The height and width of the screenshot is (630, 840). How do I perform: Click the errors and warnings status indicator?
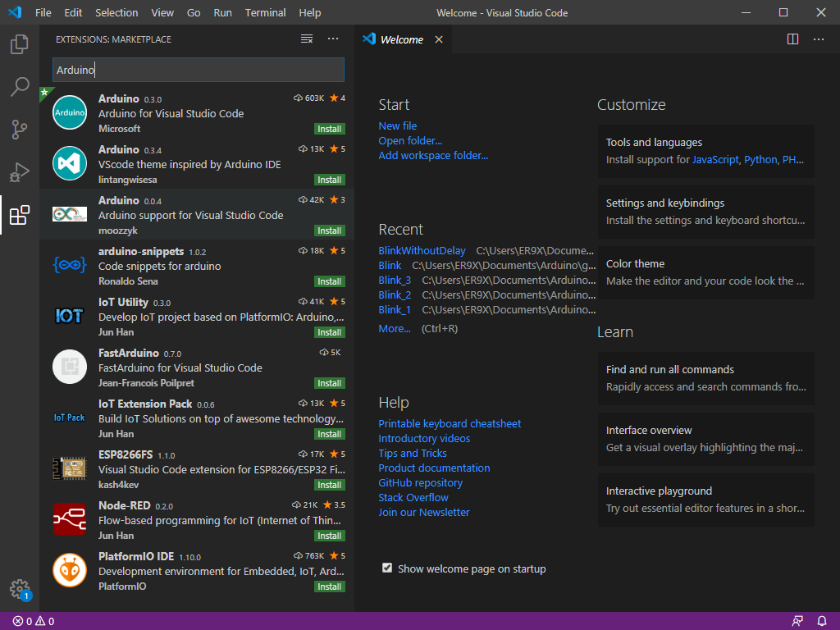pyautogui.click(x=33, y=622)
